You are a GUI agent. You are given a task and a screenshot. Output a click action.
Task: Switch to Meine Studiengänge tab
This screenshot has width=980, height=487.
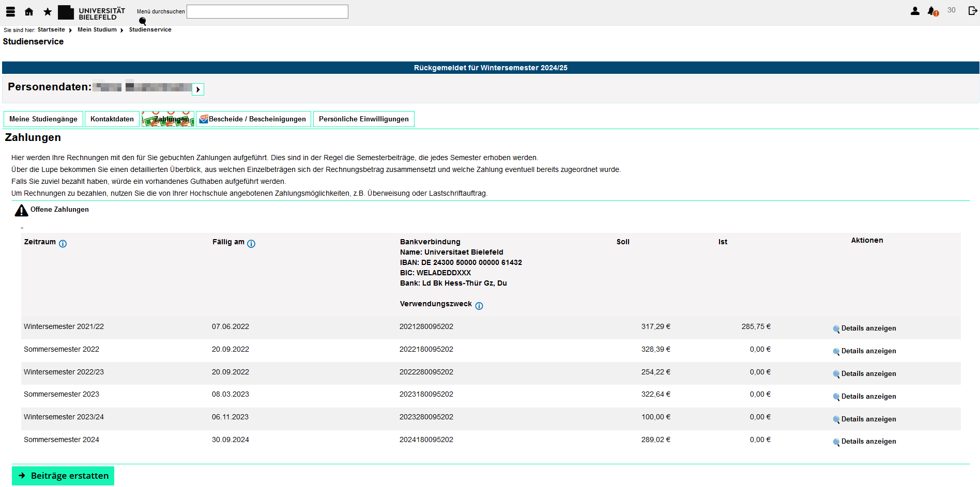pyautogui.click(x=43, y=119)
